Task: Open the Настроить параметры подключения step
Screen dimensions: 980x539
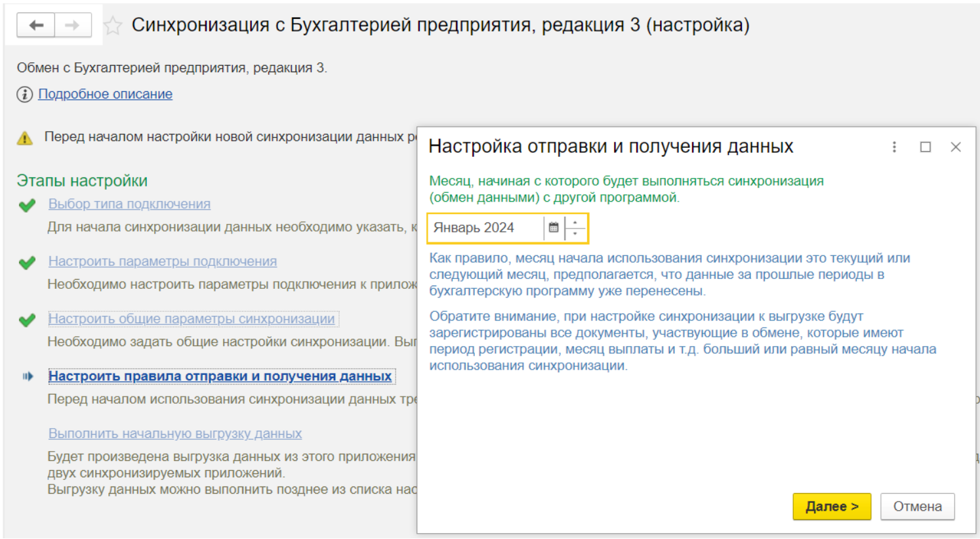Action: (x=162, y=261)
